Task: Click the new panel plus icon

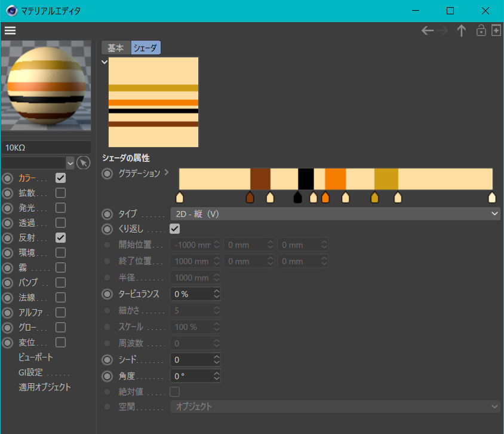Action: [x=496, y=31]
